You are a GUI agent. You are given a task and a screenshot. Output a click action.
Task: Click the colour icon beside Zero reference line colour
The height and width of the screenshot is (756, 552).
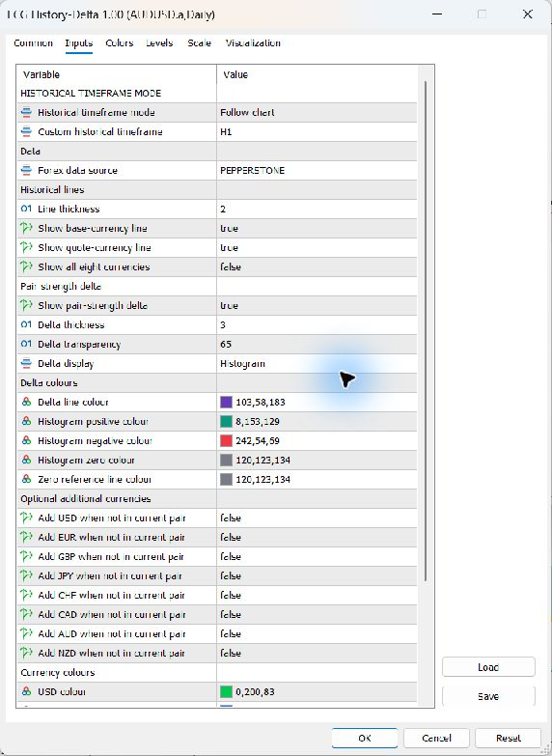(x=26, y=479)
